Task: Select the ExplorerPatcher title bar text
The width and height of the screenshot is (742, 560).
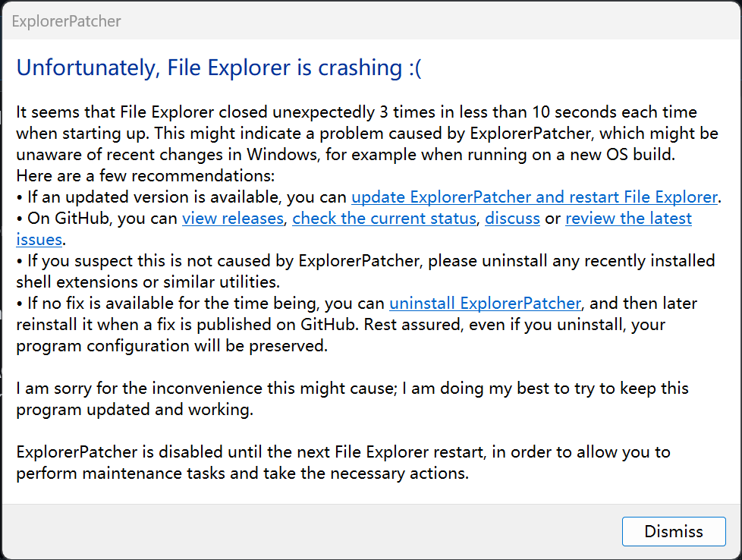Action: pos(66,21)
